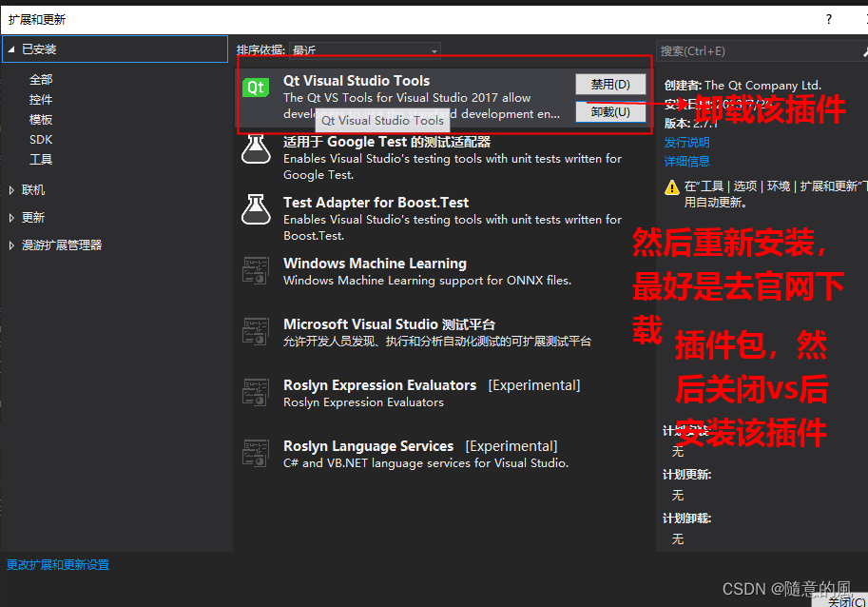Screen dimensions: 868x607
Task: Select Test Adapter for Boost.Test entry
Action: point(376,203)
